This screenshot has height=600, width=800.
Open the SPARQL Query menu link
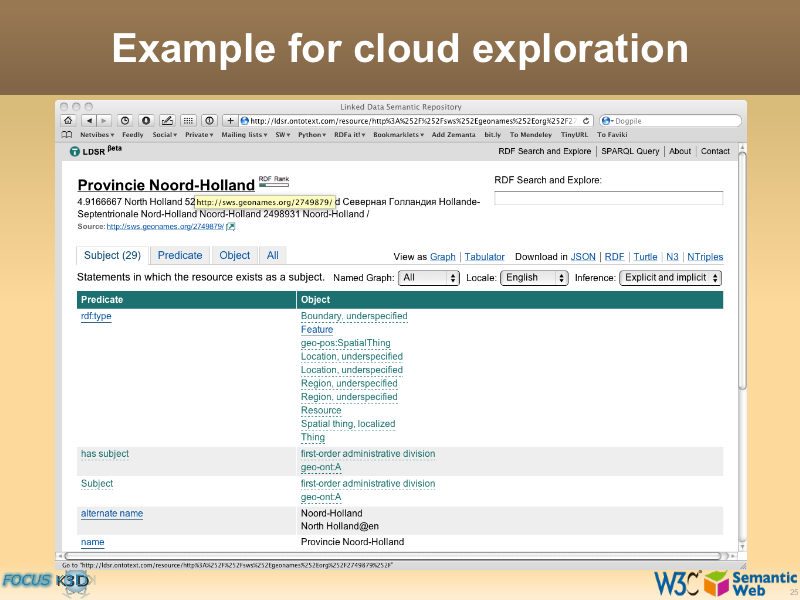tap(630, 152)
